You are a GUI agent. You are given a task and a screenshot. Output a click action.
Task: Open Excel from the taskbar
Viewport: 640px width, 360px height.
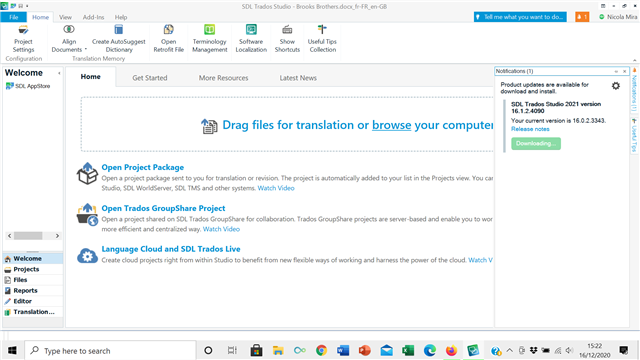pyautogui.click(x=408, y=350)
